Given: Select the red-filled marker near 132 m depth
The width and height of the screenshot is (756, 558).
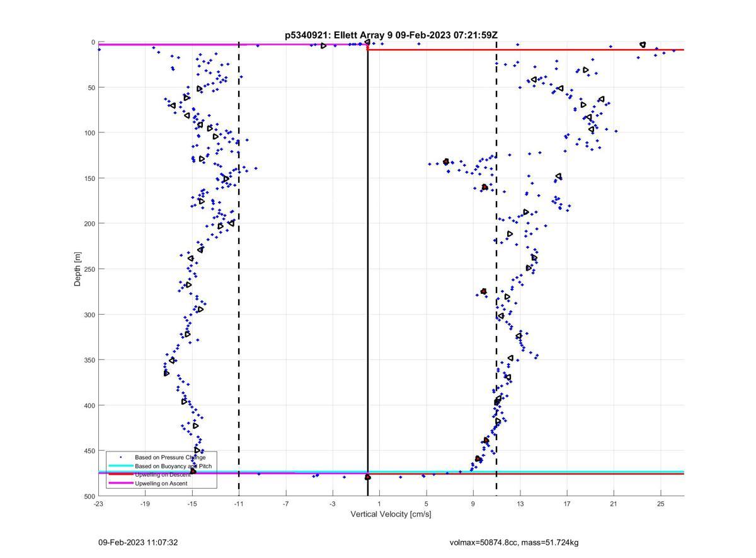Looking at the screenshot, I should coord(446,162).
